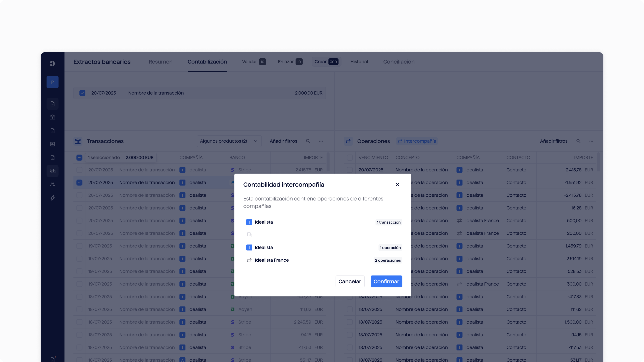This screenshot has width=644, height=362.
Task: Open the contacts people icon in sidebar
Action: pos(52,185)
